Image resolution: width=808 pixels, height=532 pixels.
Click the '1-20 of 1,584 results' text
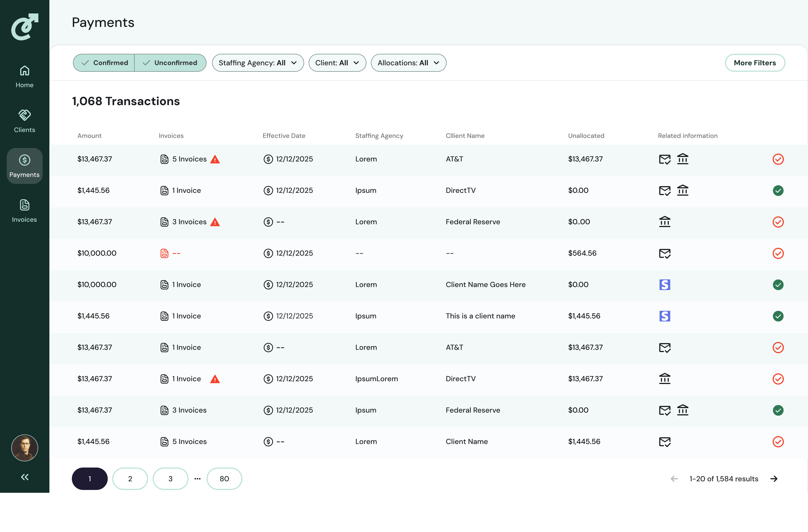click(724, 479)
